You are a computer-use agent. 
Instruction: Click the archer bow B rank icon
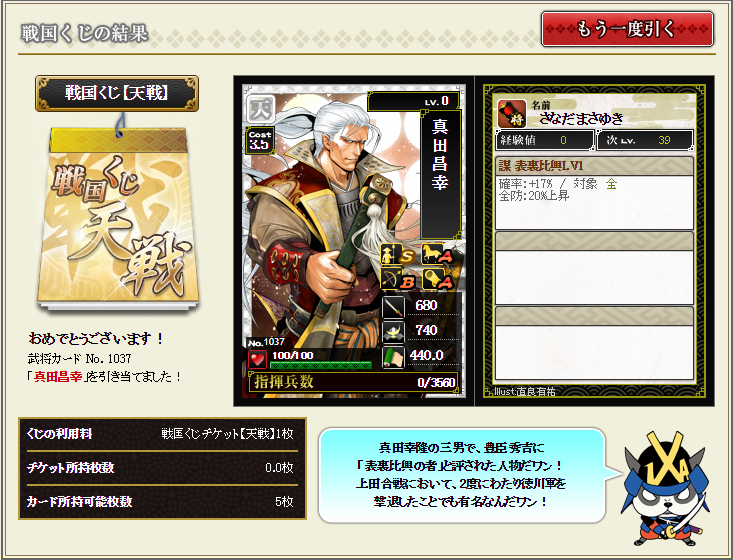click(x=398, y=279)
